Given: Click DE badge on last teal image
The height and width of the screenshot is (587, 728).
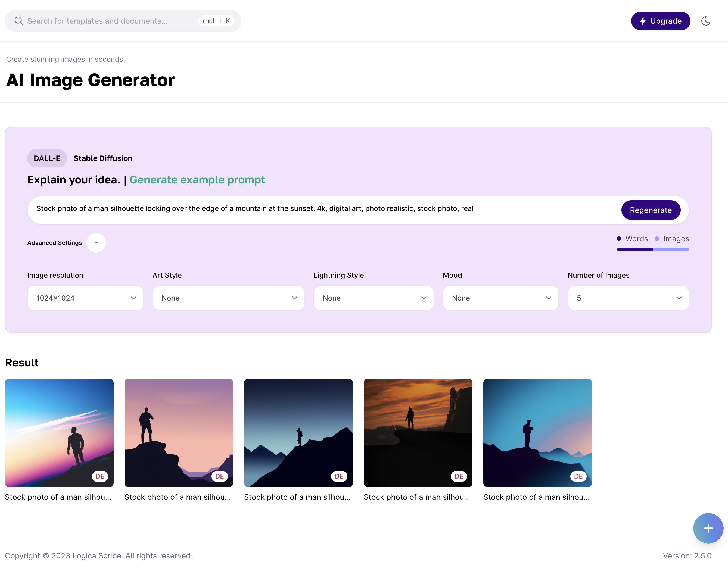Looking at the screenshot, I should click(x=578, y=476).
